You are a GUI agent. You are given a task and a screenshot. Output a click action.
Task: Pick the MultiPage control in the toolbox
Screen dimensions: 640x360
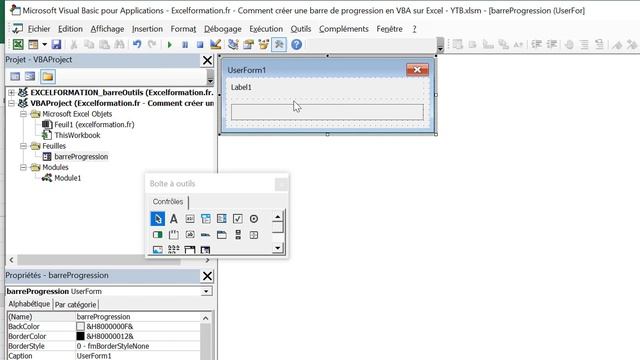(x=222, y=235)
